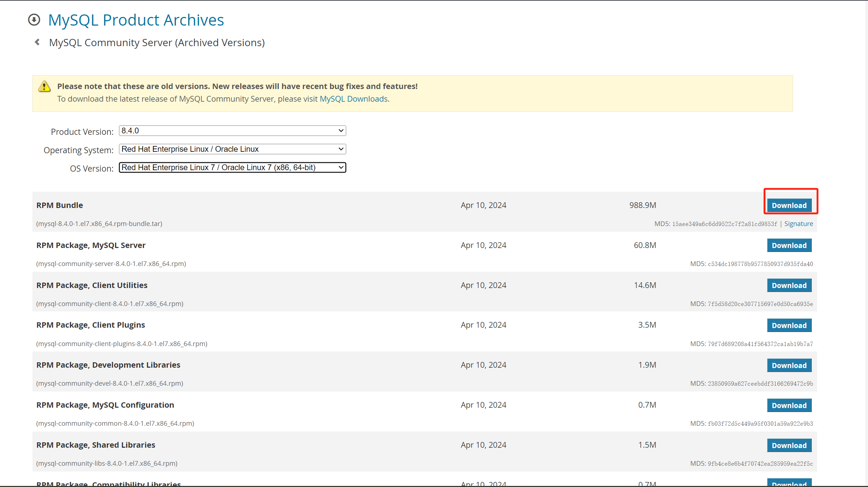Open the Signature link for RPM Bundle

pyautogui.click(x=798, y=223)
